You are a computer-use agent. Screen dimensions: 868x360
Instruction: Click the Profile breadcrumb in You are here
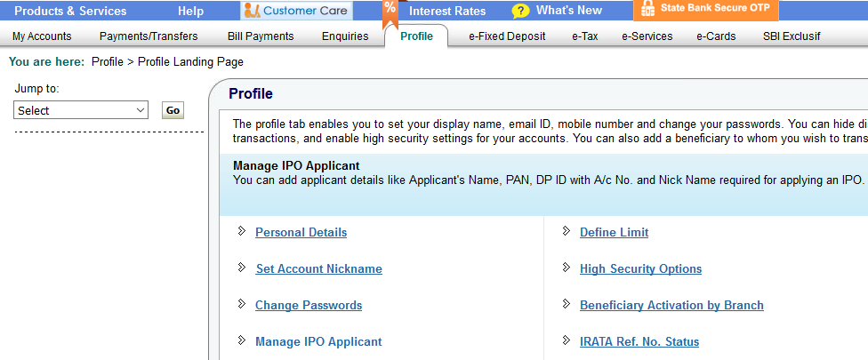pos(108,62)
